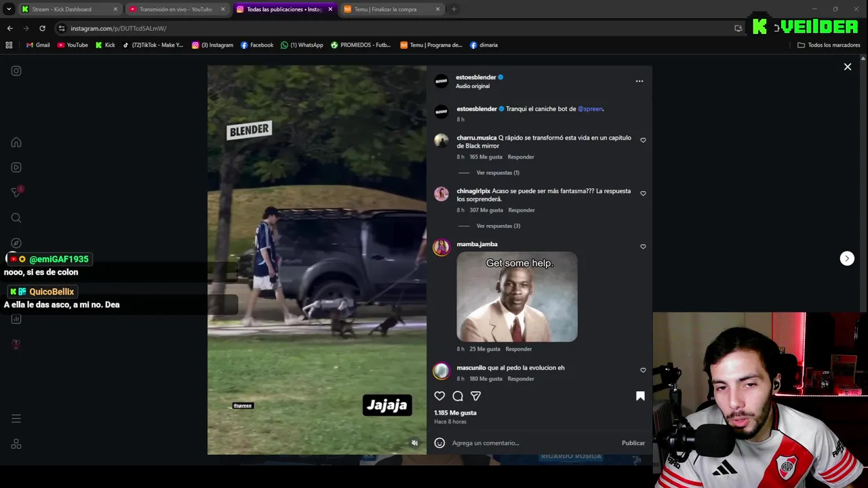Open estoesblender profile from post header
The width and height of the screenshot is (868, 488).
click(476, 77)
